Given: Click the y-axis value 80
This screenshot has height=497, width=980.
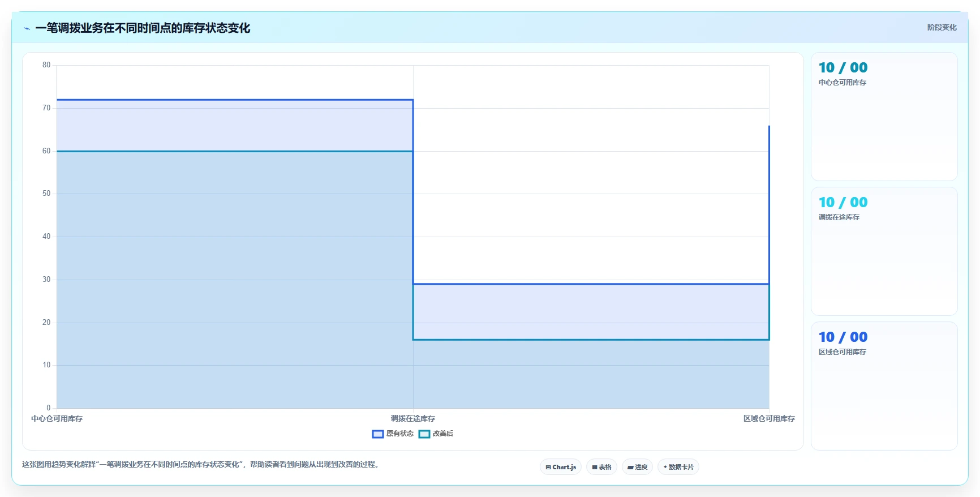Looking at the screenshot, I should 46,65.
